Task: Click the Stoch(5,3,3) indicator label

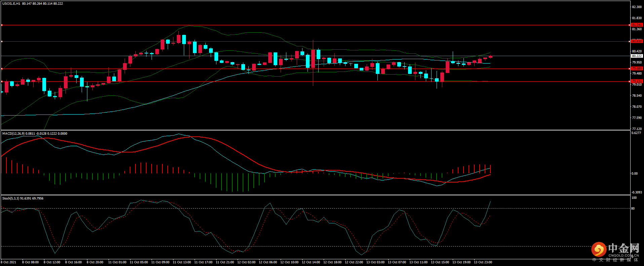Action: [11, 198]
